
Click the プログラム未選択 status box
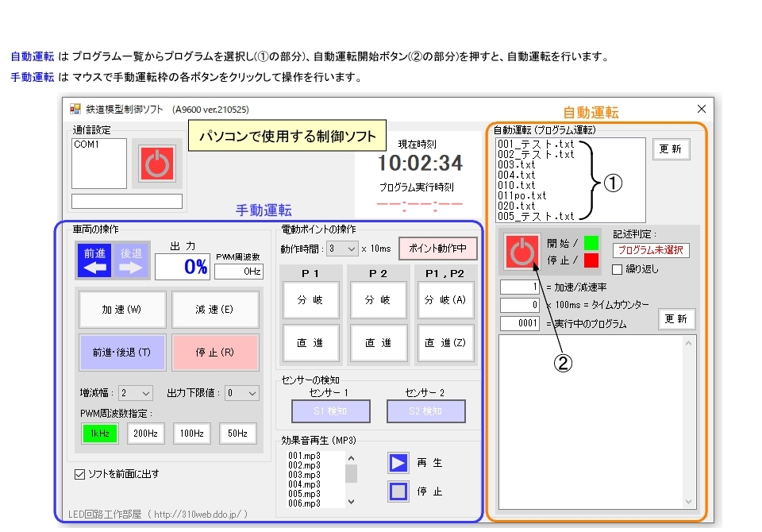[651, 250]
